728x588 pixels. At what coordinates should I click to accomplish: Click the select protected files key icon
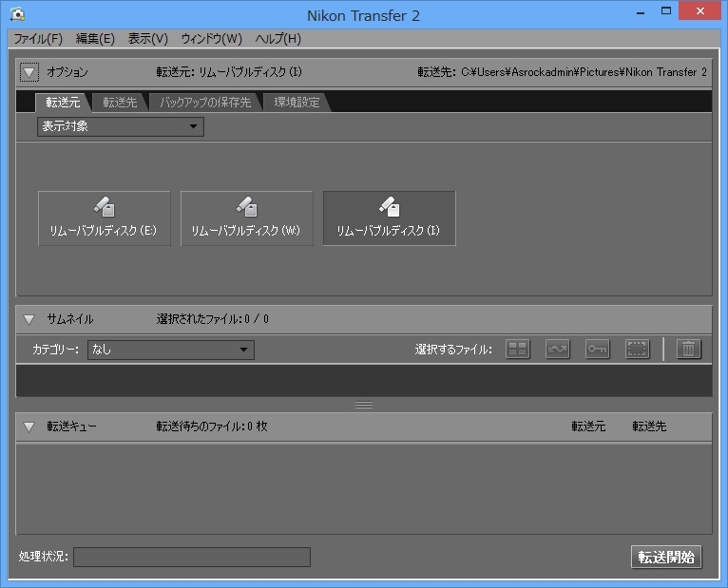point(597,349)
